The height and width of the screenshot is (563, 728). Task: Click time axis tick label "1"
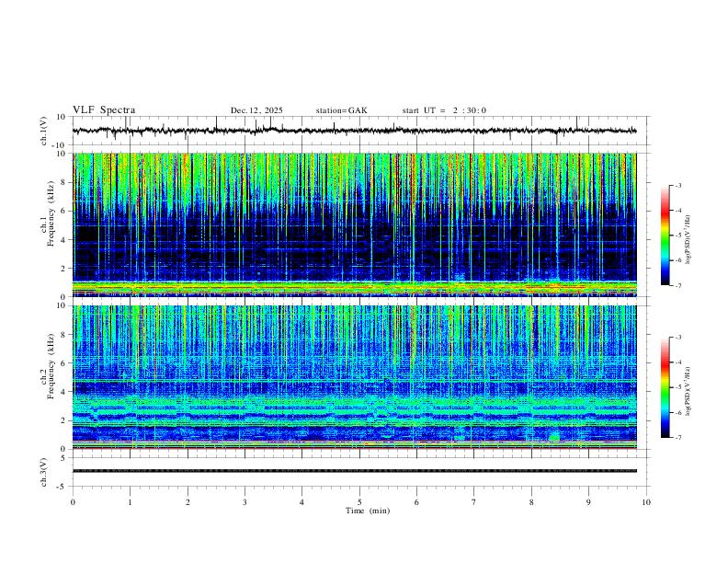coord(130,502)
